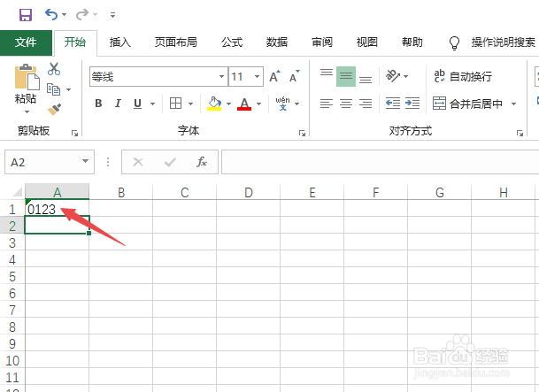This screenshot has height=392, width=539.
Task: Save the workbook with the floppy icon
Action: click(26, 15)
